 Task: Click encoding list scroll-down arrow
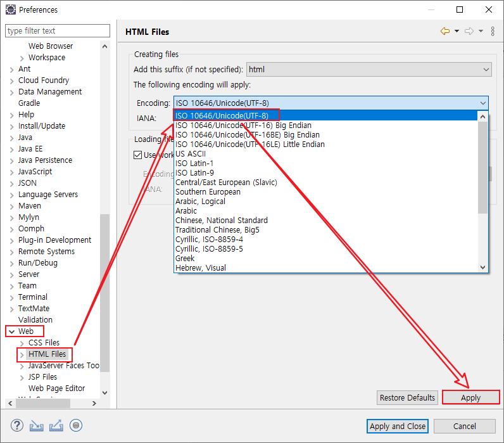click(482, 267)
